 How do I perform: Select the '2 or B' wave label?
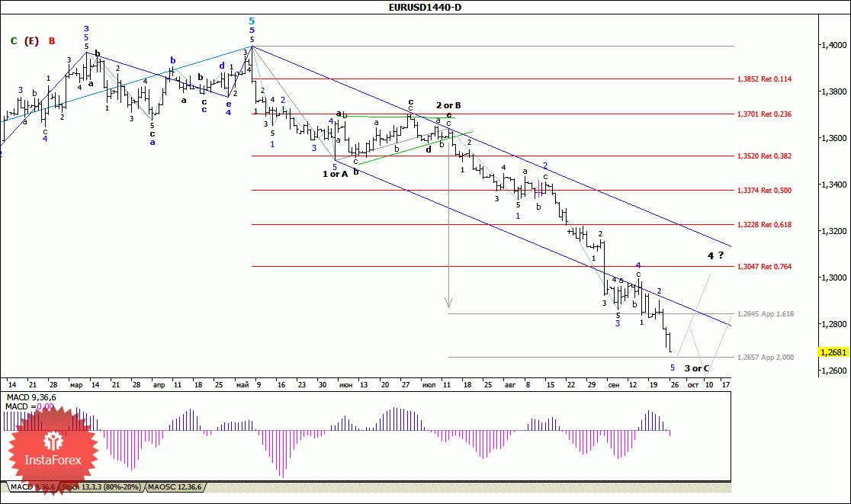(448, 105)
